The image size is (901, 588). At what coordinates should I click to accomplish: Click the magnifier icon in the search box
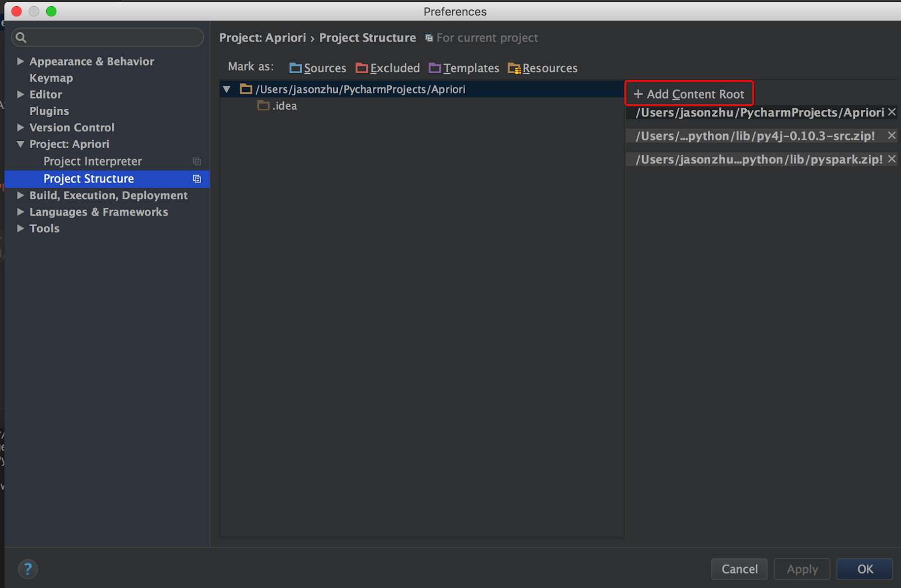coord(21,37)
